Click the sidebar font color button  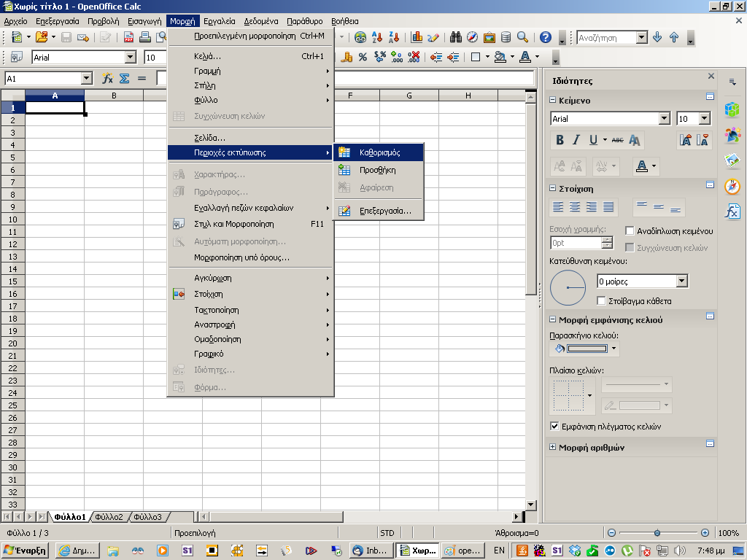tap(642, 166)
